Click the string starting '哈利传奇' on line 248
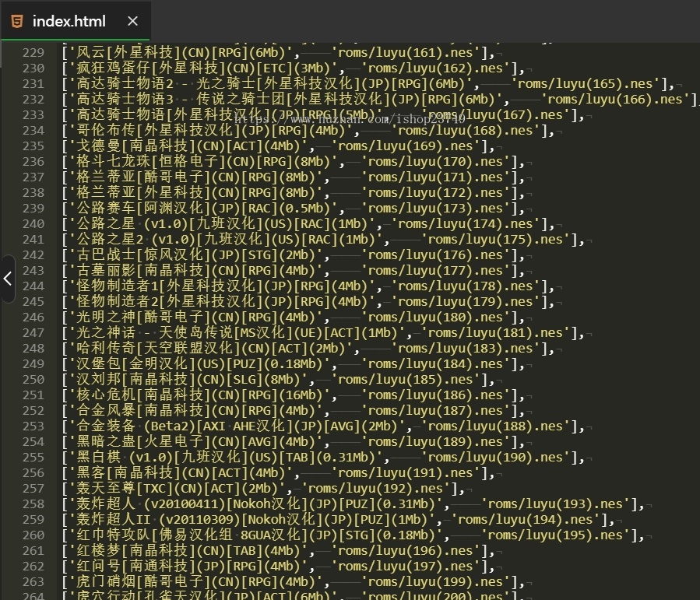This screenshot has width=700, height=600. pos(211,349)
